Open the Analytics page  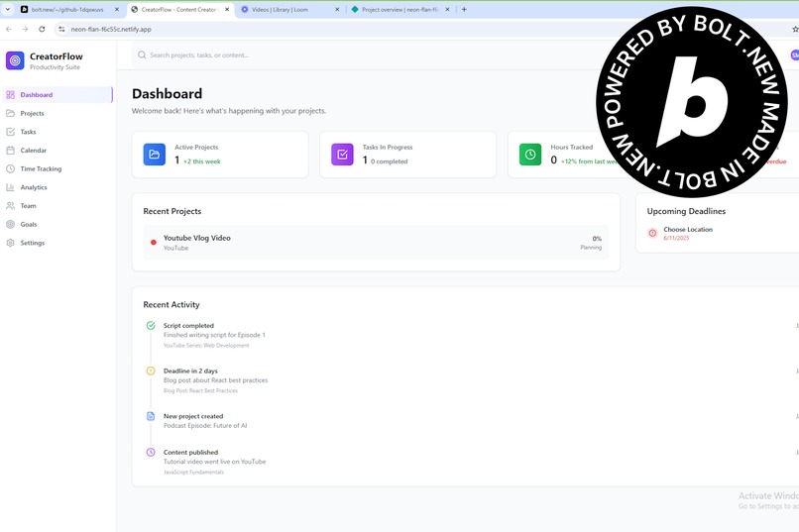tap(57, 187)
